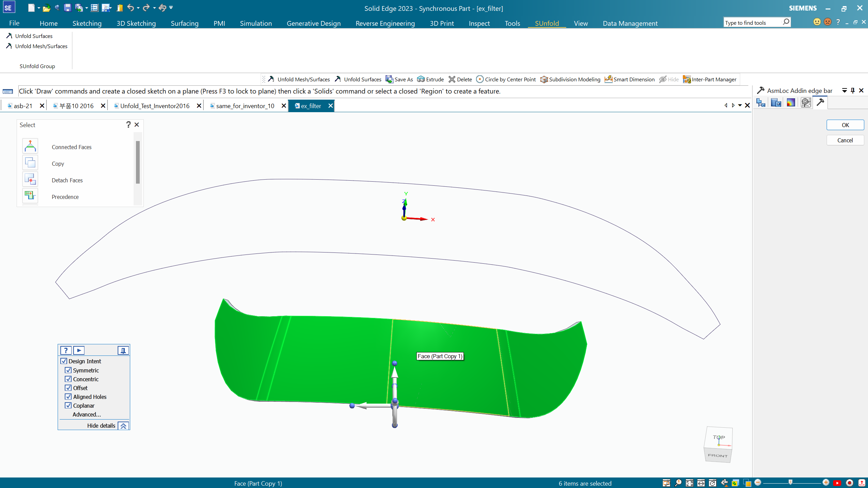Open the AsmLoc edge bar options dropdown
The width and height of the screenshot is (868, 488).
pos(844,90)
